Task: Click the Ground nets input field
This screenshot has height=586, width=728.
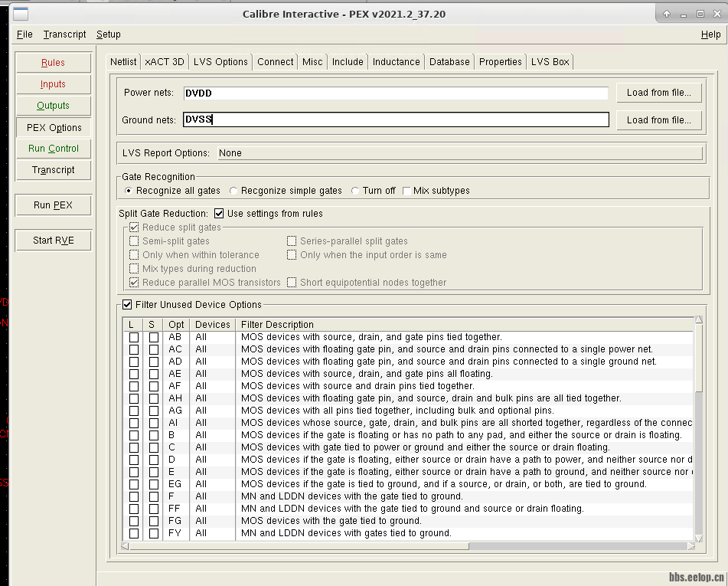Action: pos(396,119)
